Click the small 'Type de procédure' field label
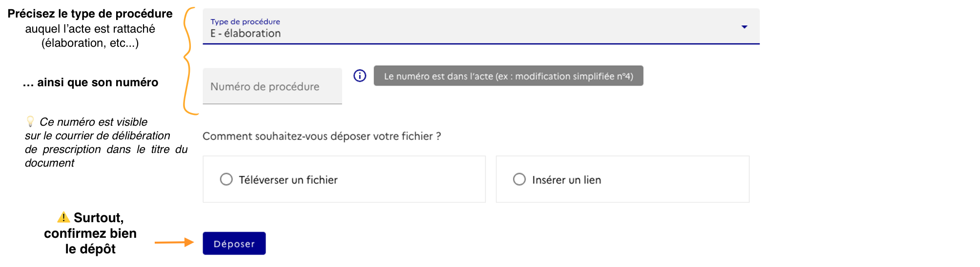 click(245, 21)
